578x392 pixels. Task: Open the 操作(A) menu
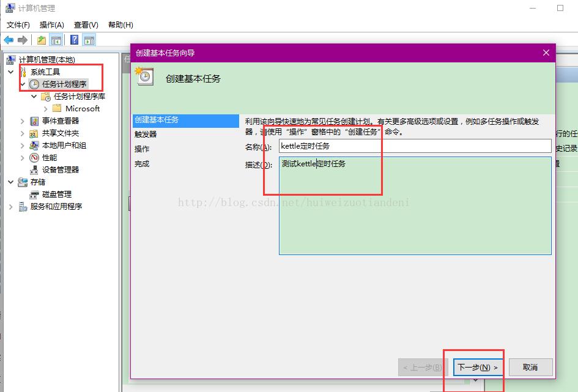51,25
